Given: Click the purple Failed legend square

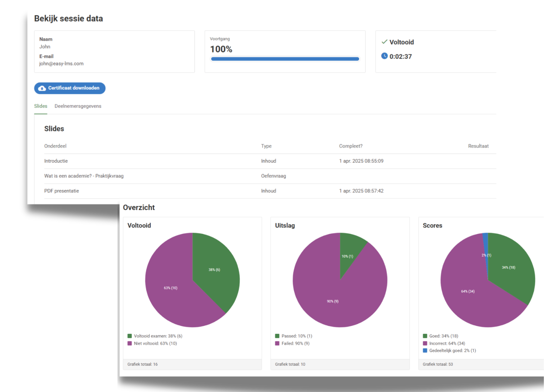Looking at the screenshot, I should pos(277,343).
